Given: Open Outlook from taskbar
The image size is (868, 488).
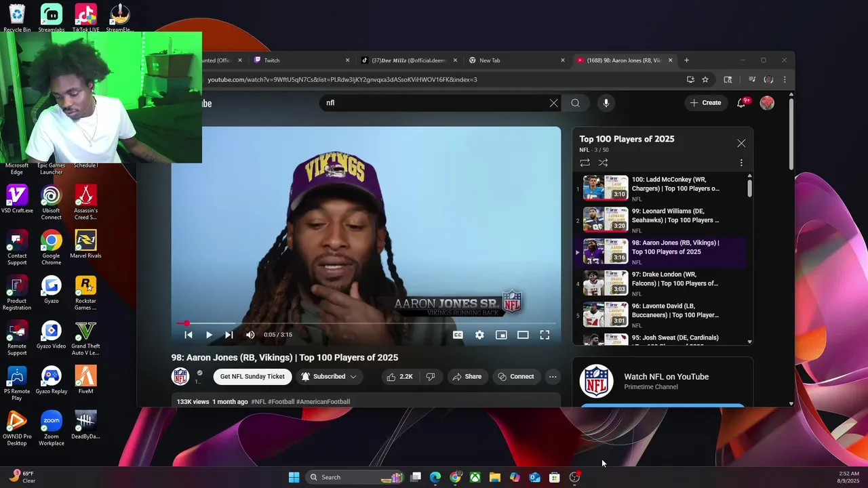Looking at the screenshot, I should click(x=534, y=477).
